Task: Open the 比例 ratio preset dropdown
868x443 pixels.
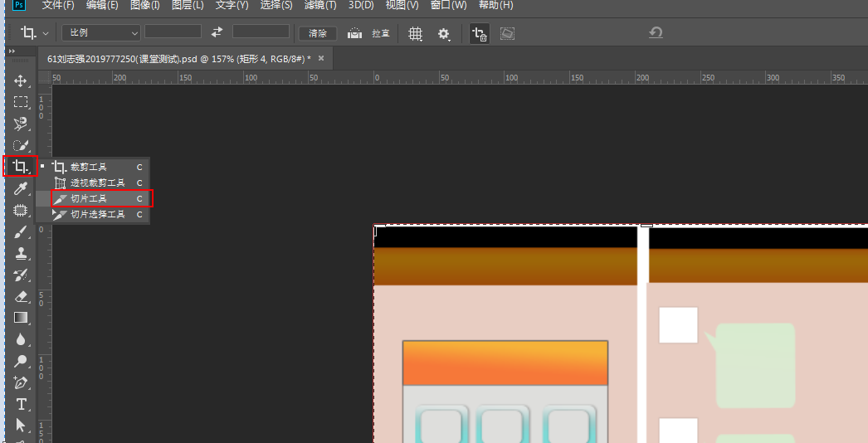Action: click(x=100, y=33)
